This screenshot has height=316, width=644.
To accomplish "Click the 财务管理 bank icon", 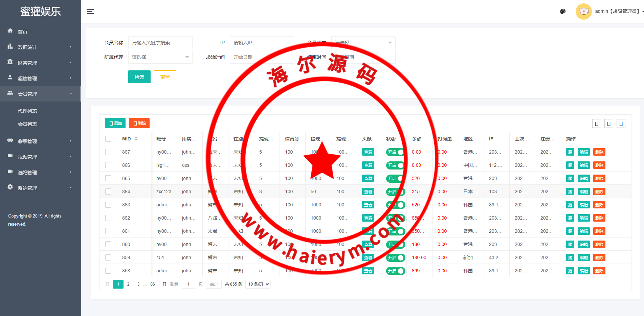I will click(x=10, y=62).
